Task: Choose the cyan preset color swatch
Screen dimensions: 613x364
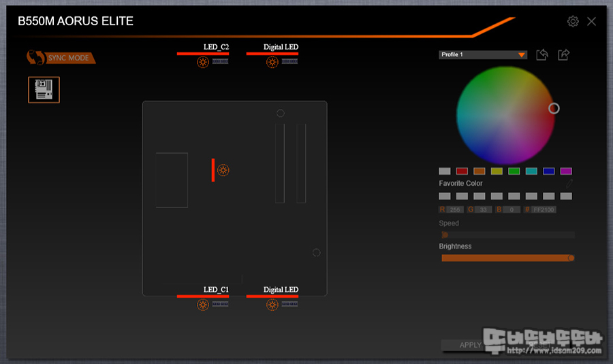Action: point(531,171)
